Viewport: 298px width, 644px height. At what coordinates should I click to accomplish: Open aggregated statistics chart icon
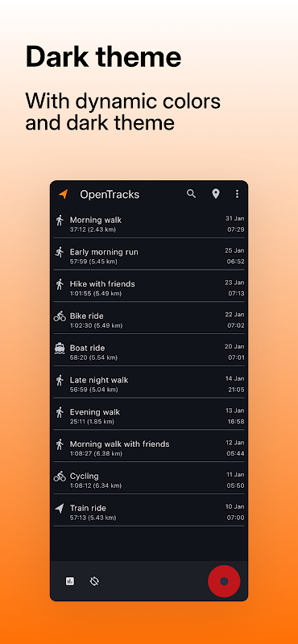(x=70, y=581)
